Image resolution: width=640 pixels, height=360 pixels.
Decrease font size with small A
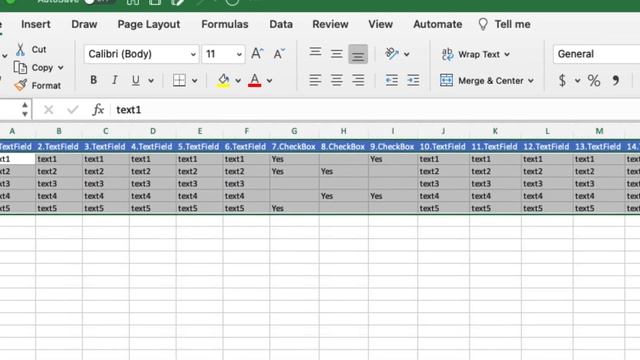pos(279,54)
